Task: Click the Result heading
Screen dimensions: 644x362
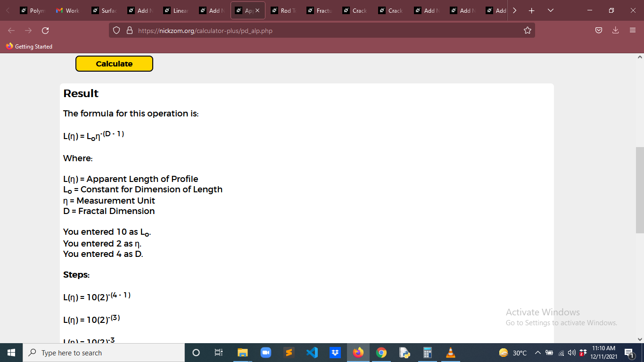Action: tap(81, 93)
